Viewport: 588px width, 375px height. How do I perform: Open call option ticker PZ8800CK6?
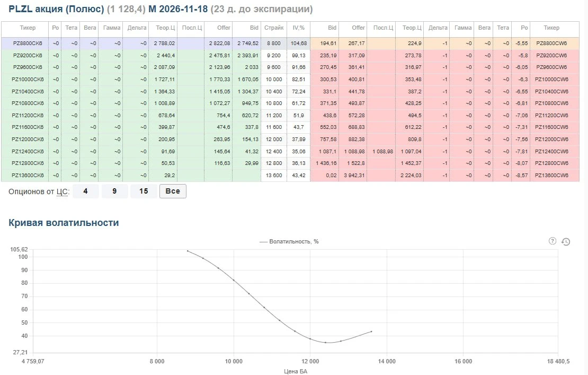click(x=28, y=43)
